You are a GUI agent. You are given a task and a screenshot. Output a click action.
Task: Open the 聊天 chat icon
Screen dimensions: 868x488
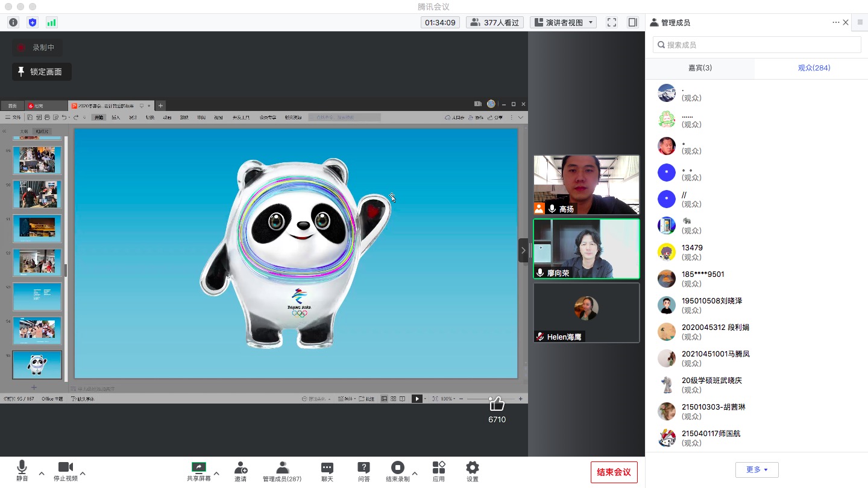click(x=327, y=471)
